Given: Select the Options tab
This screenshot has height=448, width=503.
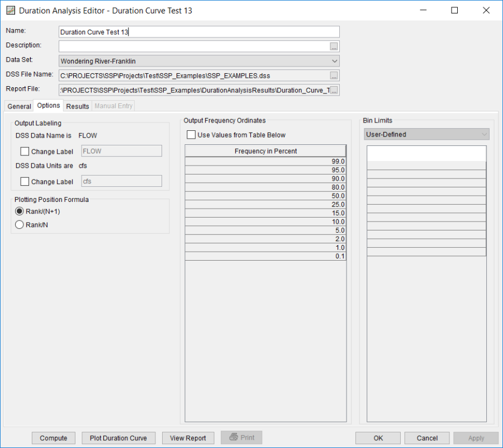Looking at the screenshot, I should (x=49, y=106).
